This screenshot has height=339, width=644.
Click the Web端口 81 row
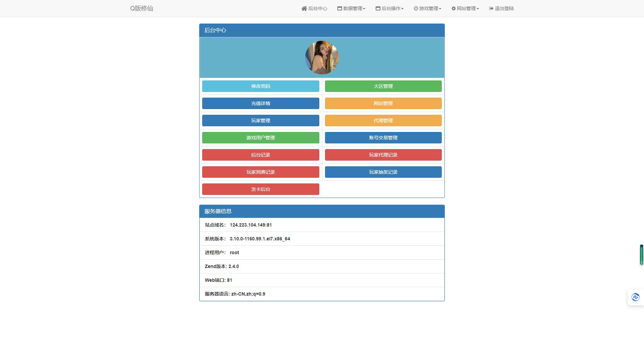322,280
